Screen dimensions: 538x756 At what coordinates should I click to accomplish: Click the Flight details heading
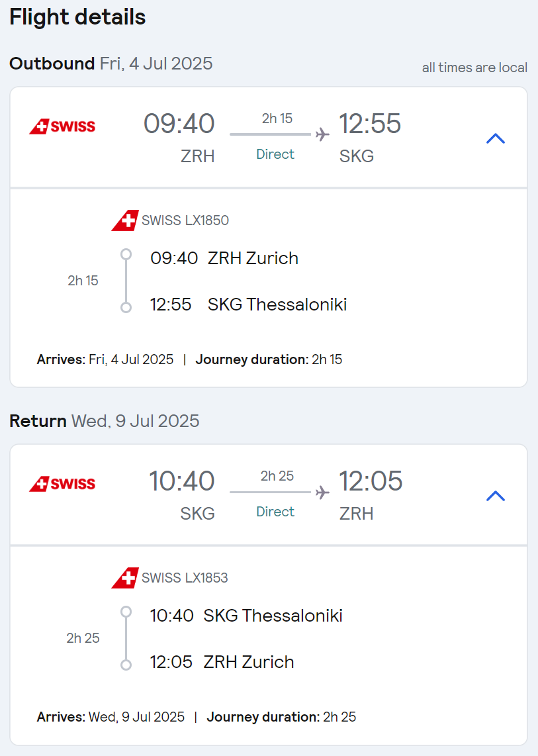tap(77, 17)
